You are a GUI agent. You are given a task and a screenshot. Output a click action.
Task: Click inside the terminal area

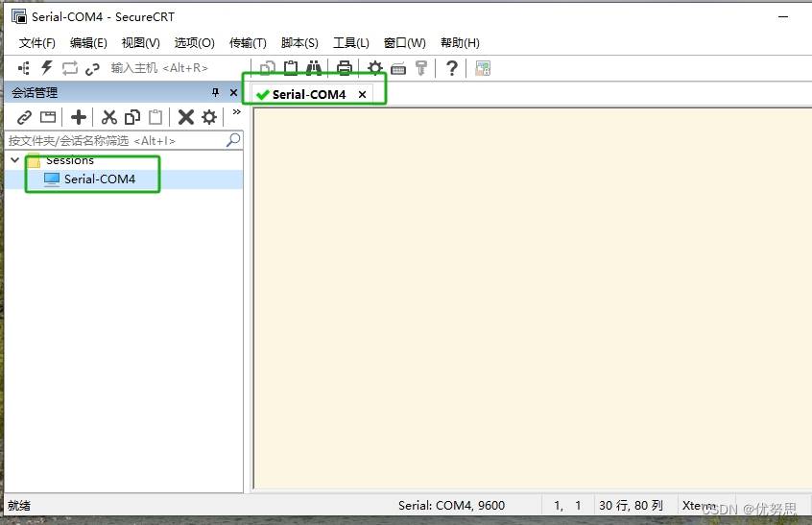point(533,298)
